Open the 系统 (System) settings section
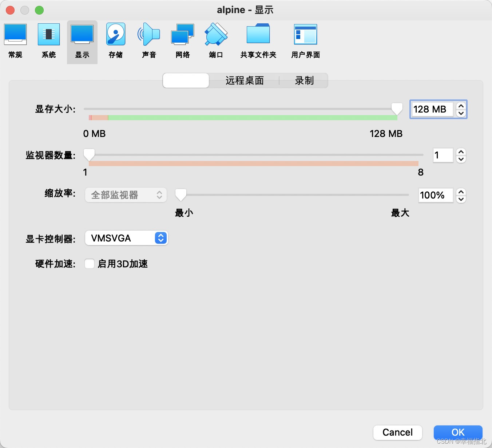Image resolution: width=492 pixels, height=448 pixels. (49, 41)
